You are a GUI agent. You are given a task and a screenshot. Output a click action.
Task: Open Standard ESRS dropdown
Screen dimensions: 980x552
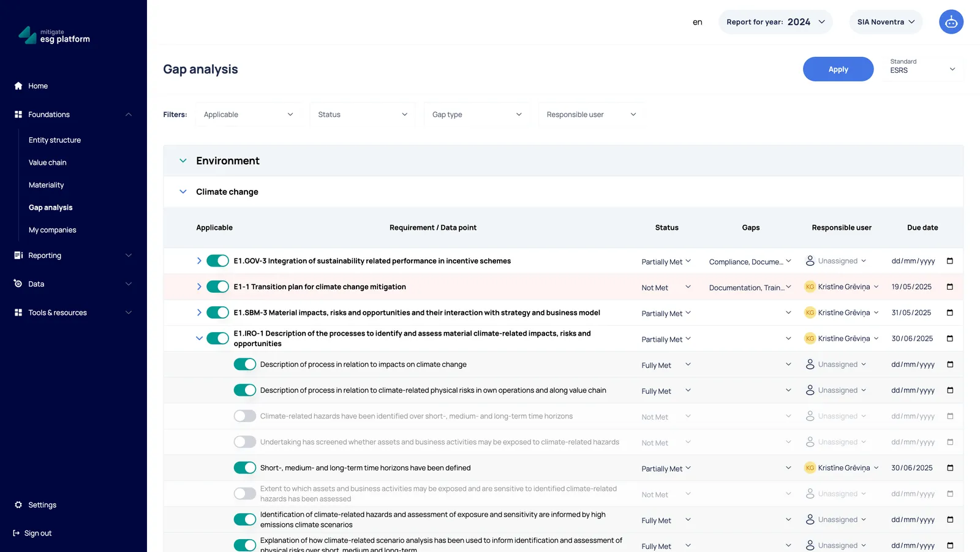(923, 69)
